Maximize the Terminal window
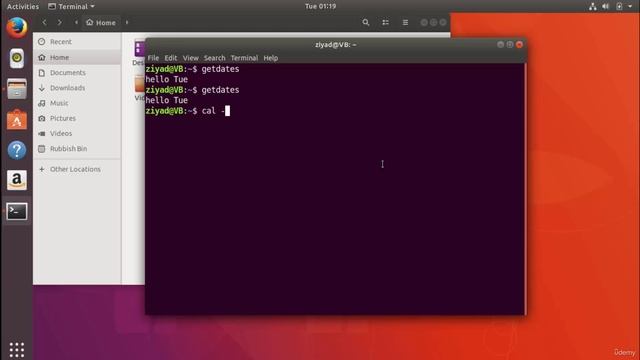Viewport: 640px width, 360px height. click(510, 44)
